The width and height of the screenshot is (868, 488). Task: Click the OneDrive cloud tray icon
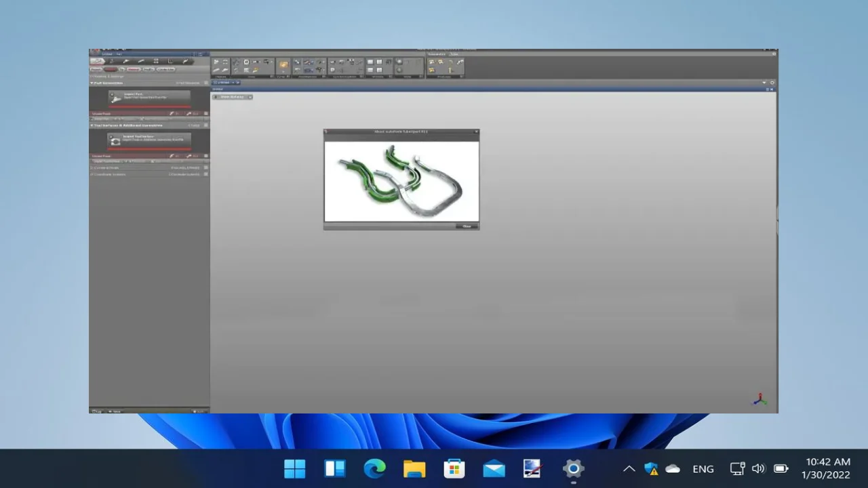click(x=673, y=468)
